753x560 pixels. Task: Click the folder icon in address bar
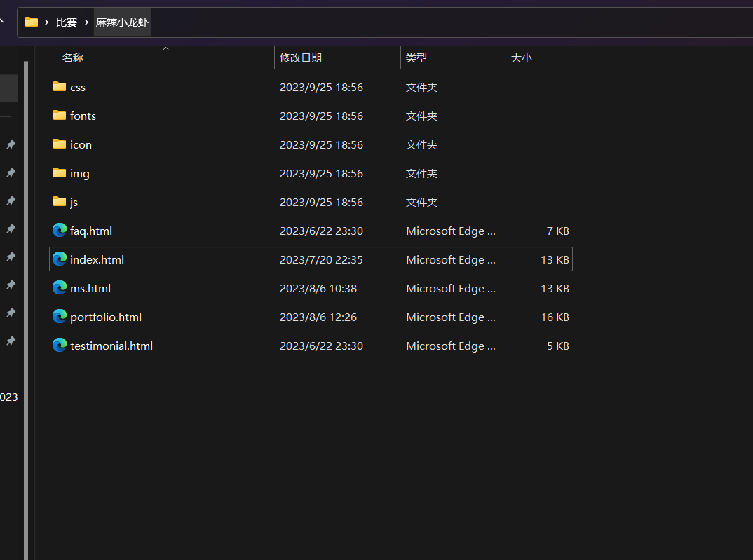tap(32, 22)
